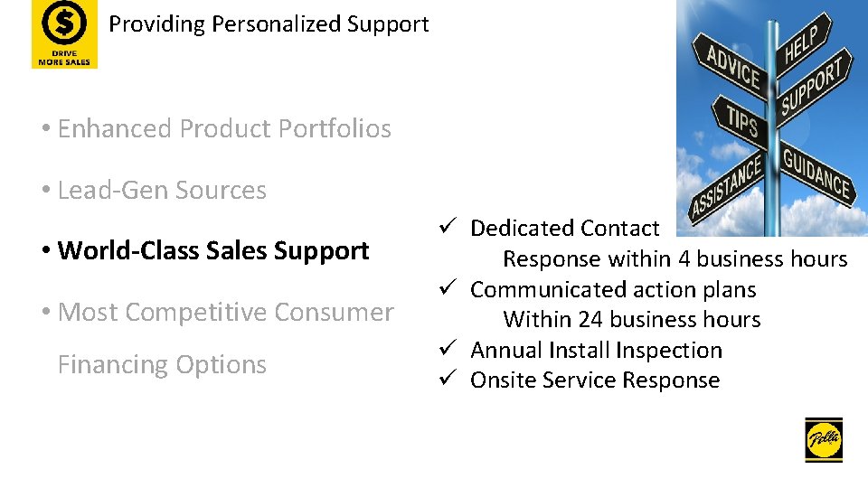868x488 pixels.
Task: Select the Lead-Gen Sources bullet
Action: [161, 191]
